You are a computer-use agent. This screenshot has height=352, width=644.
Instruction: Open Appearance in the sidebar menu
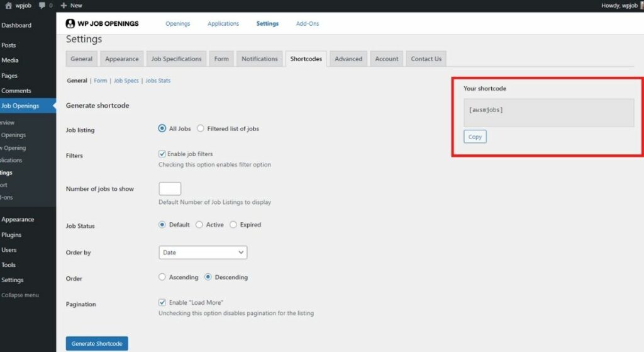[18, 219]
